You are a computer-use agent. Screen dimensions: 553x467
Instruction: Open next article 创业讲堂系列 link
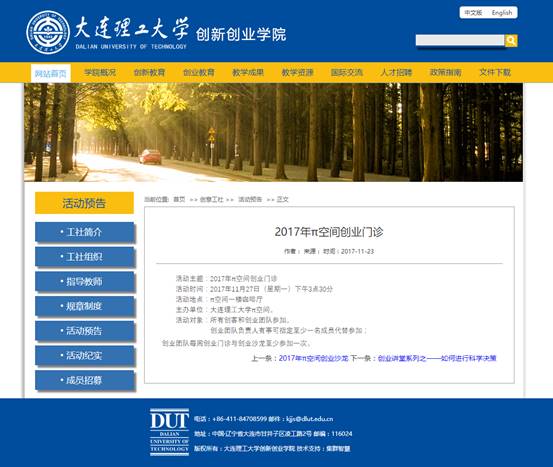tap(437, 358)
